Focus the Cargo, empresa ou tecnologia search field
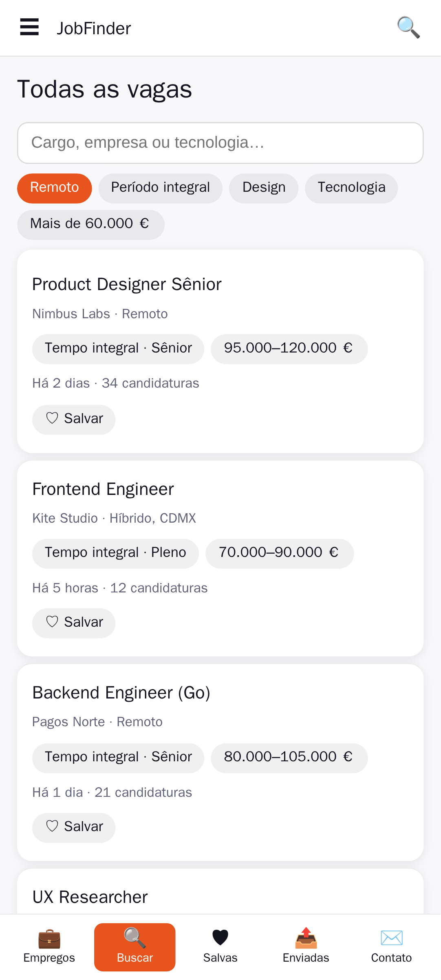This screenshot has height=980, width=441. click(220, 143)
